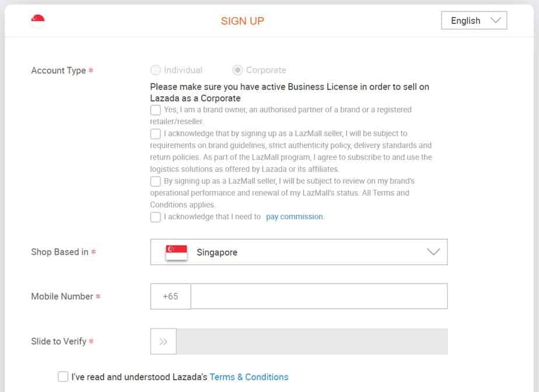Viewport: 539px width, 392px height.
Task: Open the Terms & Conditions link
Action: coord(249,377)
